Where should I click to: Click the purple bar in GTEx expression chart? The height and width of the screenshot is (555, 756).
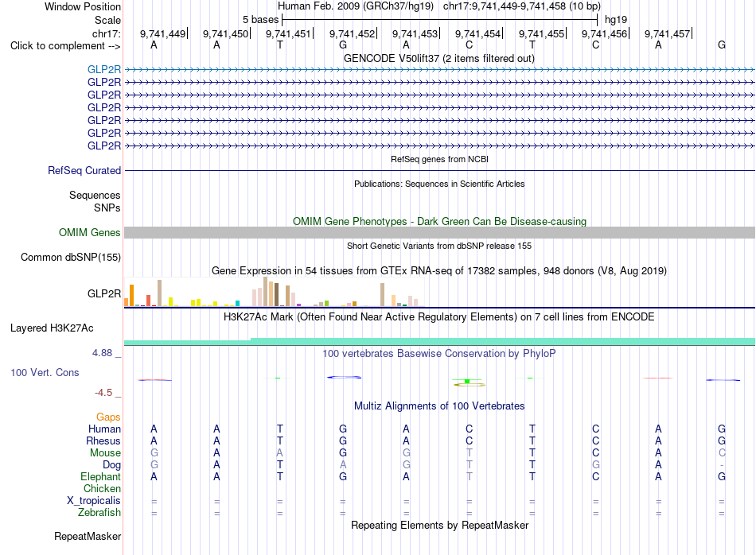coord(299,305)
